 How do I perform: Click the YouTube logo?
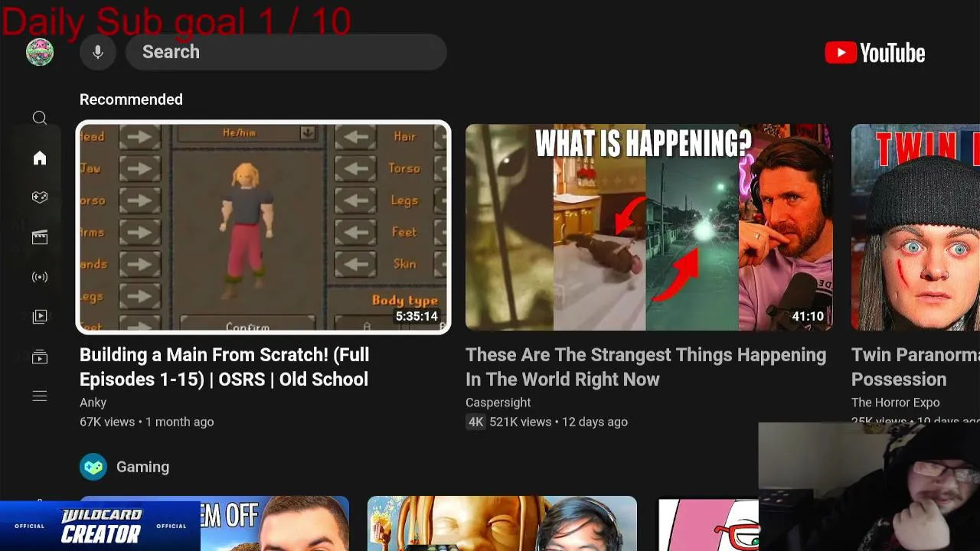coord(875,53)
